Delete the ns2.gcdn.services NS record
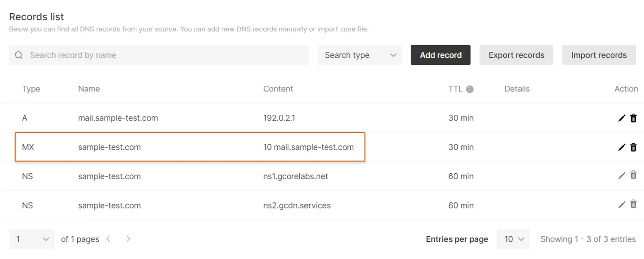The image size is (644, 259). [x=633, y=205]
